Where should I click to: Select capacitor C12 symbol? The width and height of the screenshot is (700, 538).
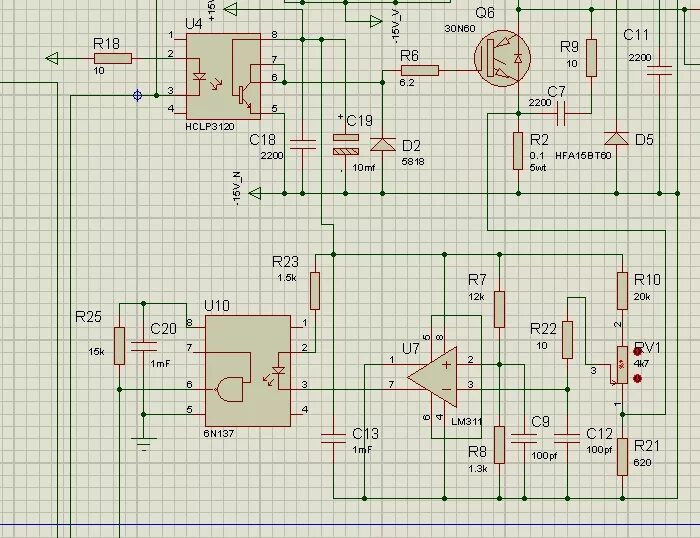pyautogui.click(x=567, y=438)
